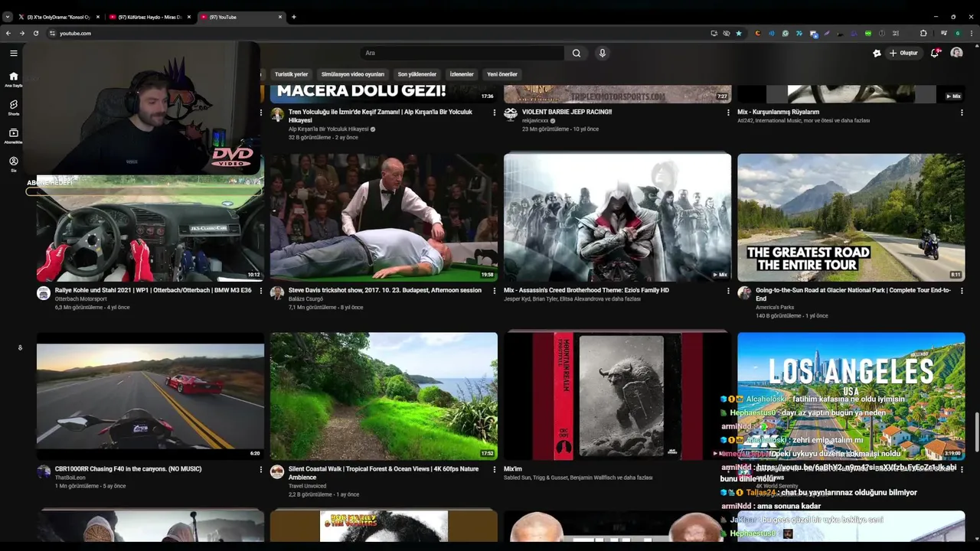
Task: Open the Extensions puzzle piece menu
Action: (x=923, y=33)
